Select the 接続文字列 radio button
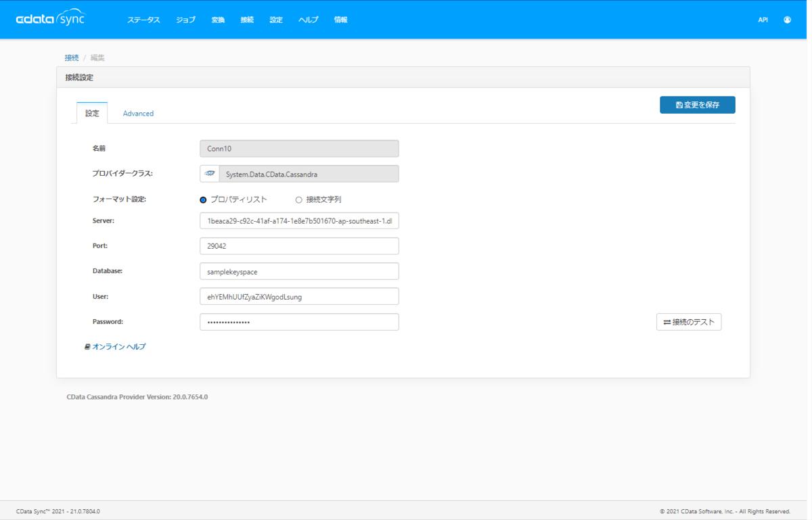The image size is (812, 520). [298, 199]
